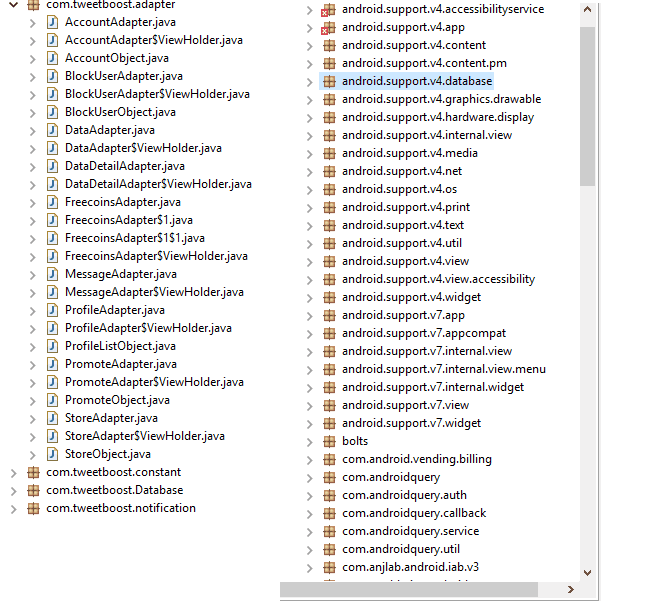Expand the android.support.v7.widget package node
The height and width of the screenshot is (601, 652).
[x=309, y=423]
